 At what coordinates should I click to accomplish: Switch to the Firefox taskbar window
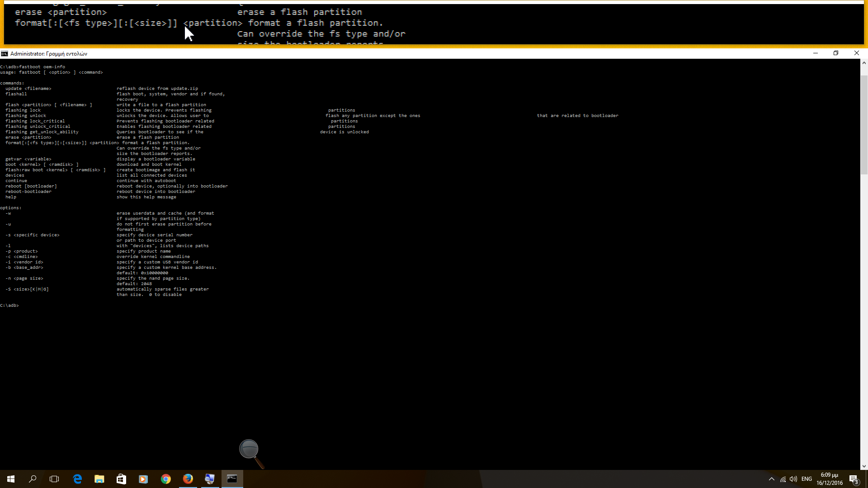coord(188,479)
